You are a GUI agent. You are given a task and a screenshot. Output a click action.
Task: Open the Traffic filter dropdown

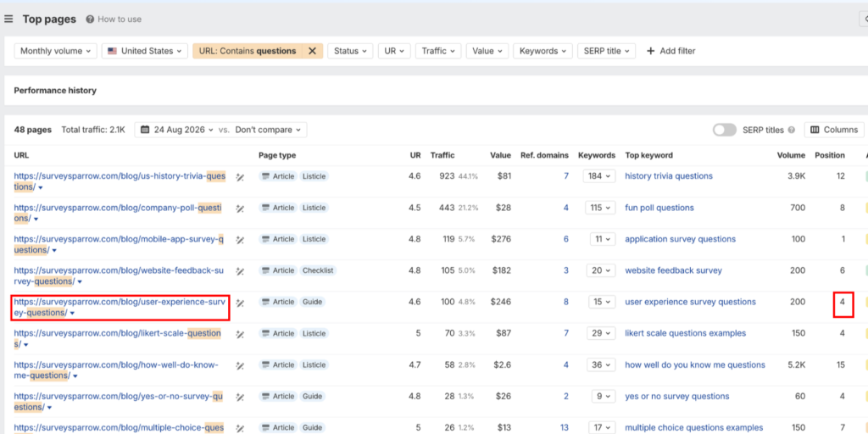click(438, 51)
